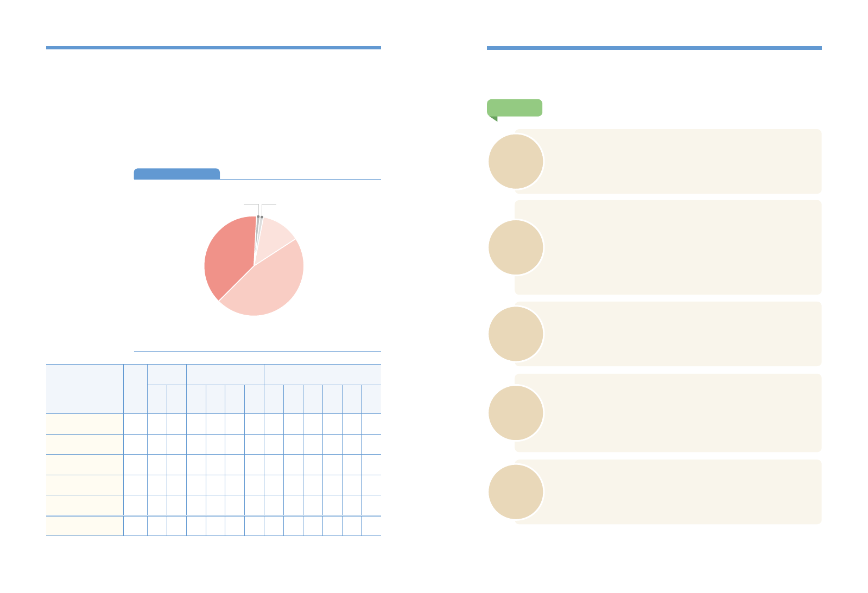The width and height of the screenshot is (868, 593).
Task: Click the green speech-bubble label
Action: tap(515, 108)
